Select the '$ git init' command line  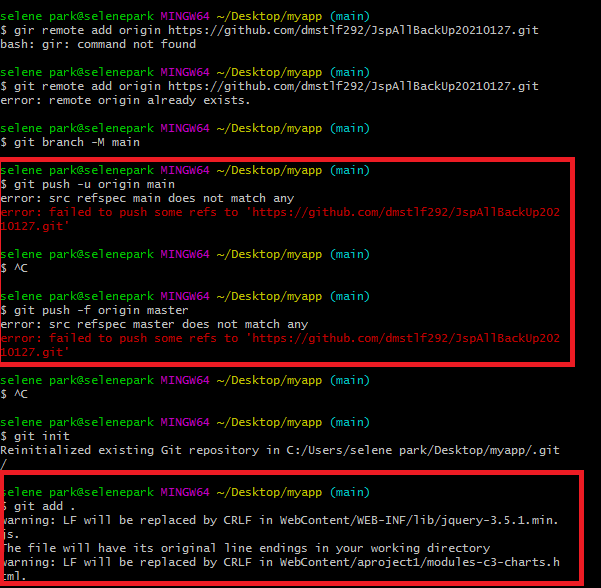point(35,436)
